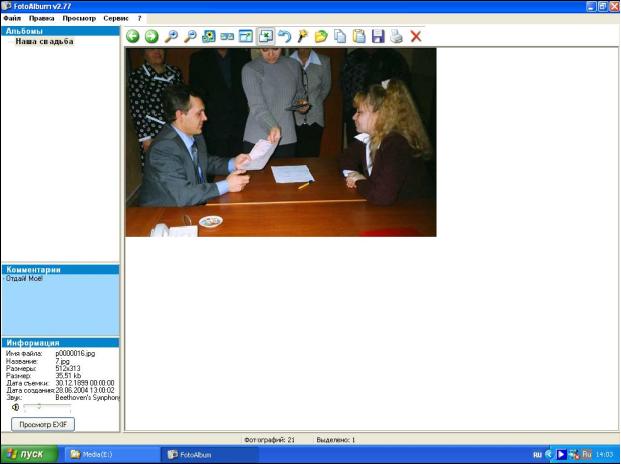Click the wedding photo in viewer
The height and width of the screenshot is (464, 621).
(x=280, y=142)
